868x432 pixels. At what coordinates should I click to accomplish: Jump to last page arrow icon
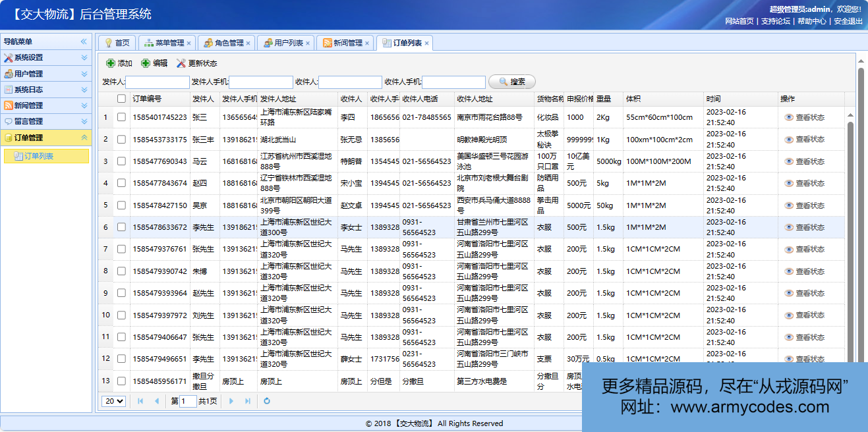coord(248,401)
